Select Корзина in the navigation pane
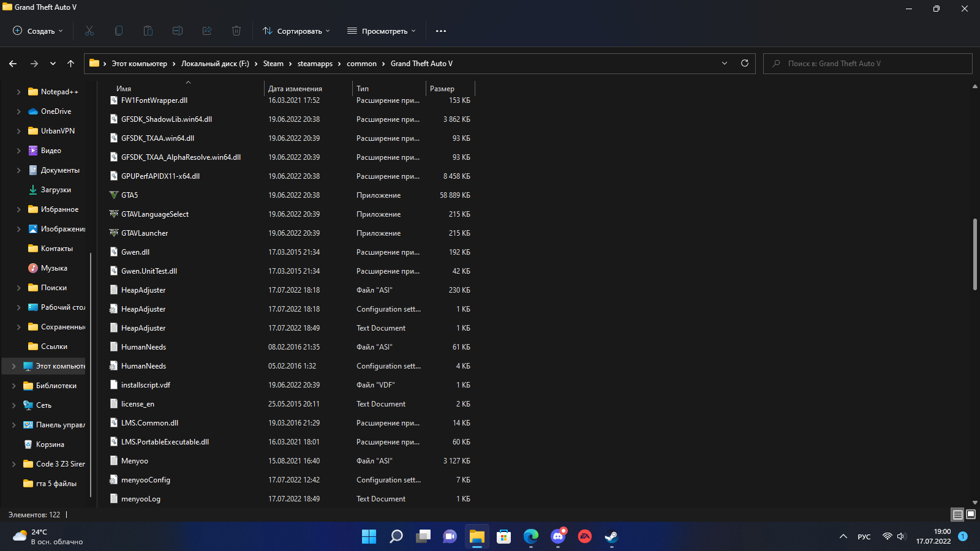Screen dimensions: 980x551 coord(50,444)
